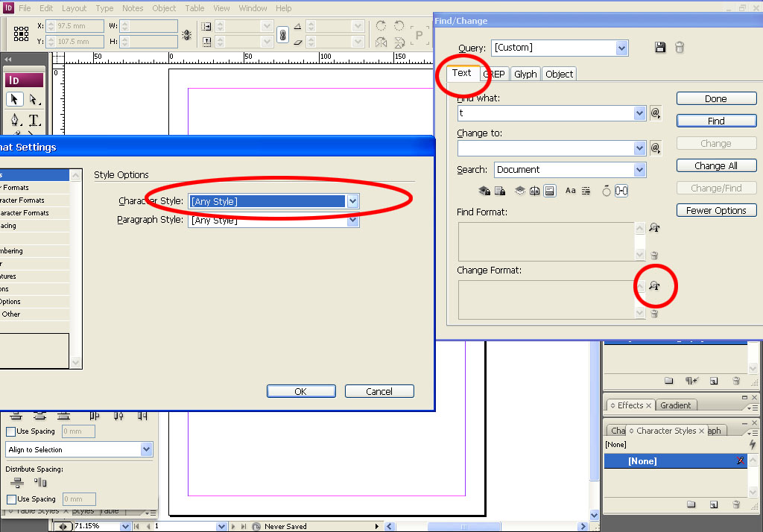Expand the Find what history dropdown
This screenshot has width=763, height=532.
[x=639, y=113]
